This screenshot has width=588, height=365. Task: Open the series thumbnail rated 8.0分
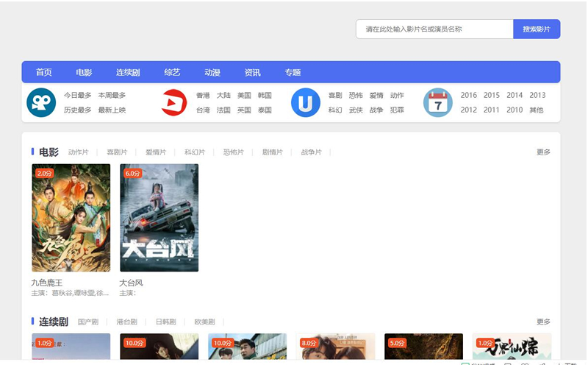coord(336,347)
